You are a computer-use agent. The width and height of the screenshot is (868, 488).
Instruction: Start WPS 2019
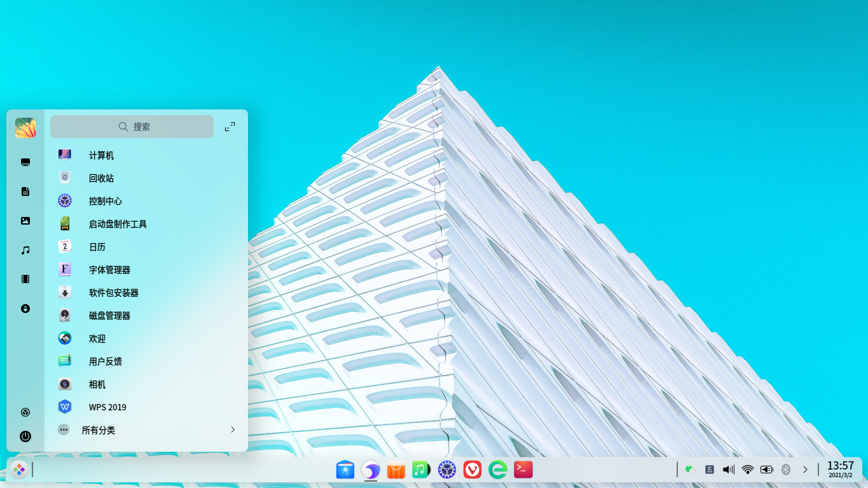[146, 407]
